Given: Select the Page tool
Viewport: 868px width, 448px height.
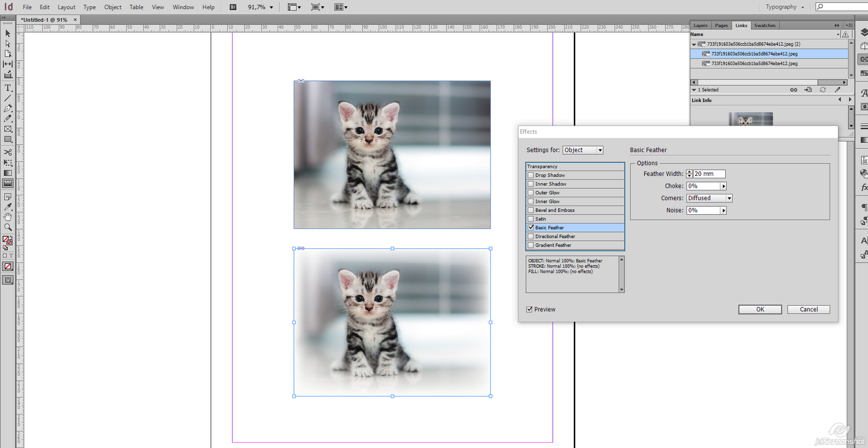Looking at the screenshot, I should (8, 53).
